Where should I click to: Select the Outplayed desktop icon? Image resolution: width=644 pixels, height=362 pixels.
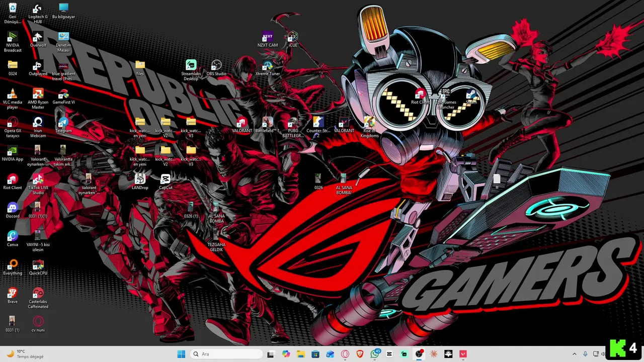pyautogui.click(x=38, y=68)
